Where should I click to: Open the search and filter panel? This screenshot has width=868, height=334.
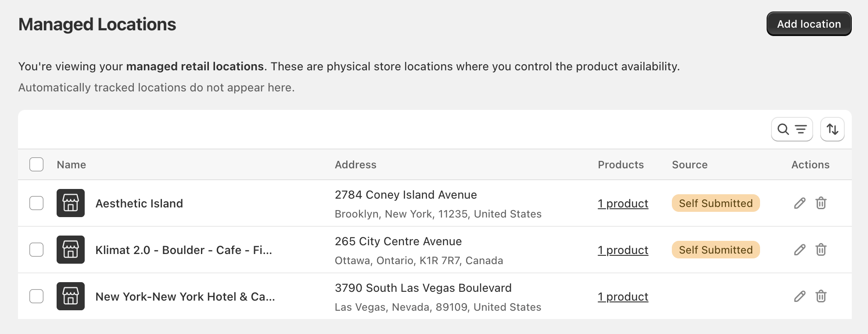[x=792, y=129]
